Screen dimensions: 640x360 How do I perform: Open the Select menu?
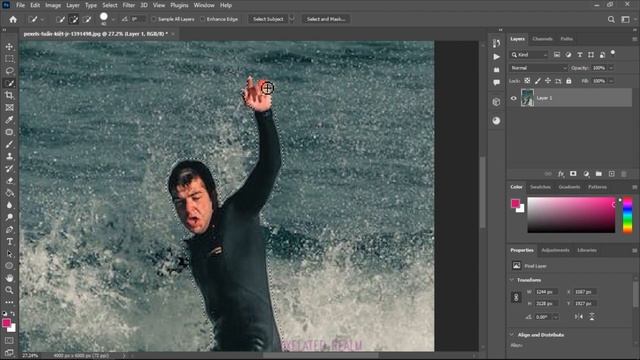109,5
